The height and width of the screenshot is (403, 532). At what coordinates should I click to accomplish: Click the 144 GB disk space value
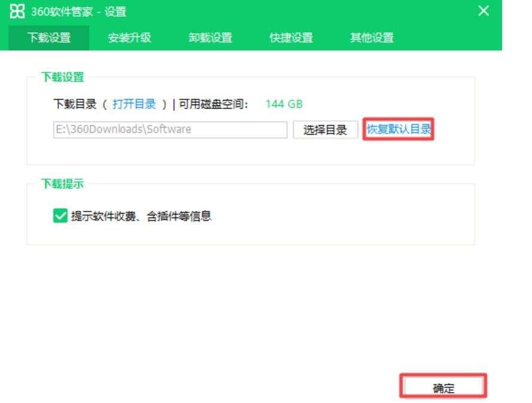(x=284, y=103)
